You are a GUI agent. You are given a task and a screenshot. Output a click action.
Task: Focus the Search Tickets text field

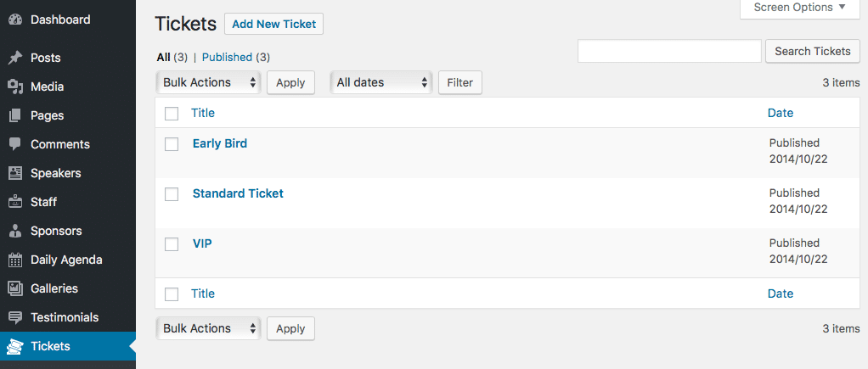point(670,51)
